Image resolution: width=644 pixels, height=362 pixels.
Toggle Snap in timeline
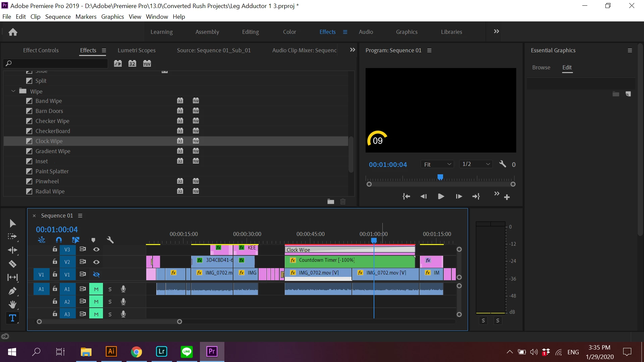(59, 240)
